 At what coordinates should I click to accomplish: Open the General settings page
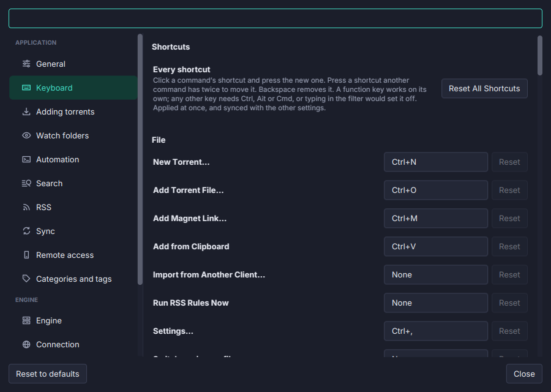(x=73, y=64)
